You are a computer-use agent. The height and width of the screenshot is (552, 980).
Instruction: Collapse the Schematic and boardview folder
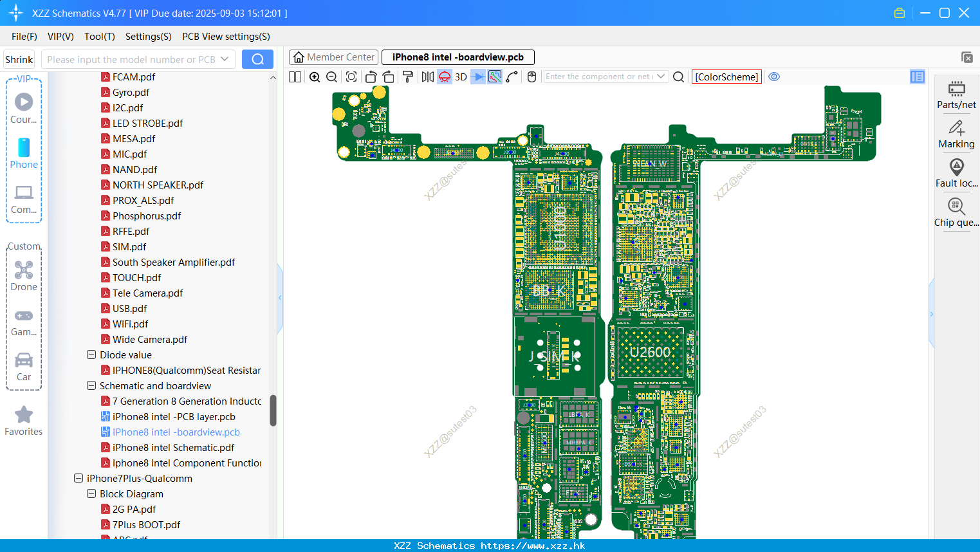pyautogui.click(x=91, y=385)
